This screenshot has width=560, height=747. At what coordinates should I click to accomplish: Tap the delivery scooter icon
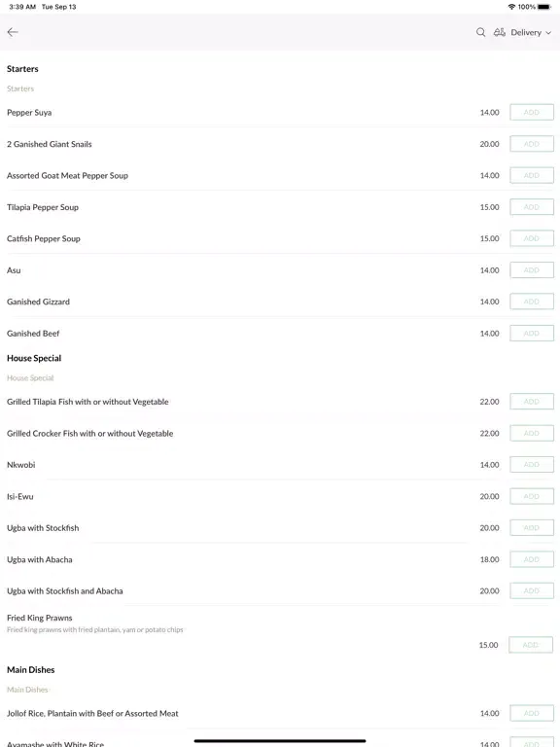(499, 32)
